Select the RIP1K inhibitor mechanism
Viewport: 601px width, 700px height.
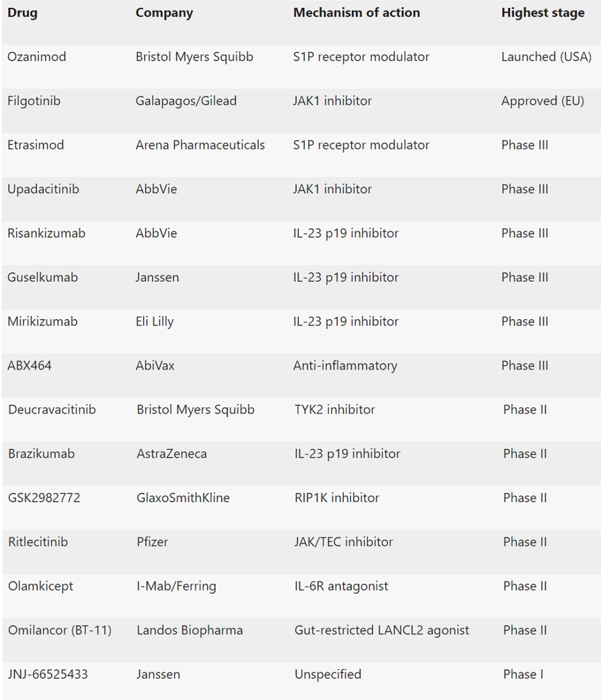pos(337,498)
